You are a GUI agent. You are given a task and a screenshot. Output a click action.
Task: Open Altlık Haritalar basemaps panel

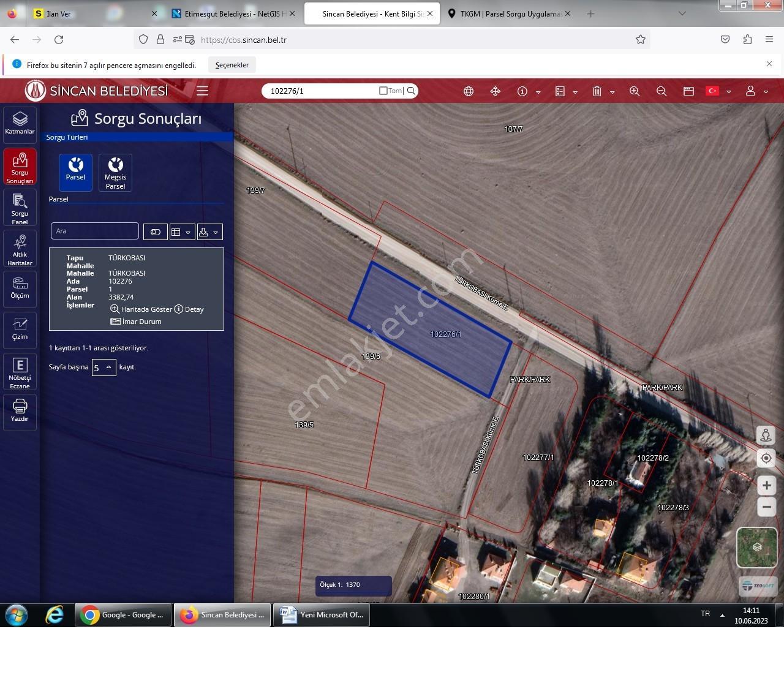tap(20, 249)
